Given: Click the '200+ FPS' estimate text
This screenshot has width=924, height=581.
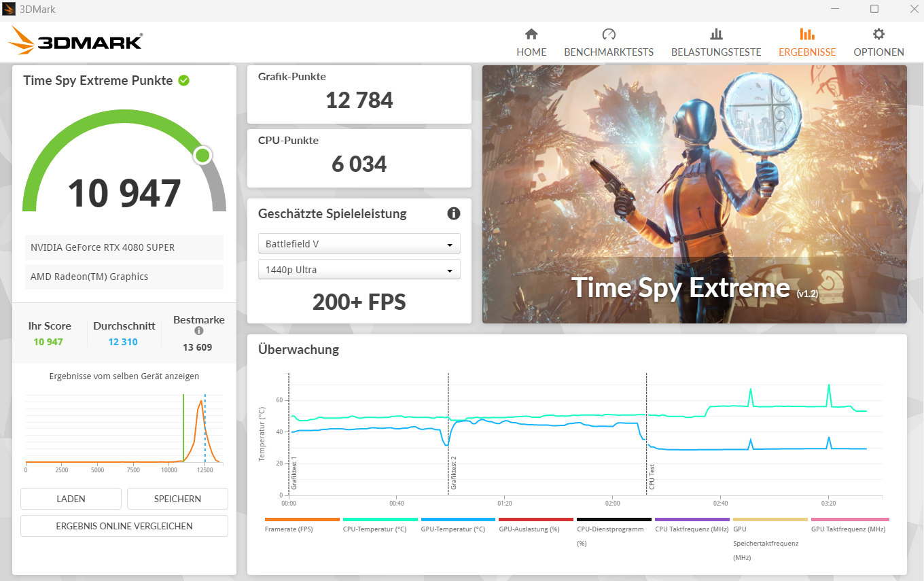Looking at the screenshot, I should pos(359,302).
